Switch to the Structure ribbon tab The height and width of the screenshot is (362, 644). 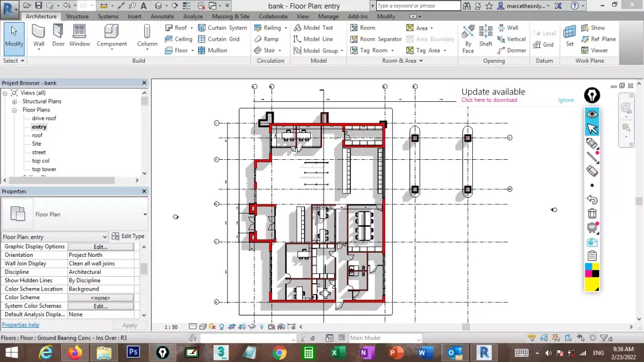coord(77,17)
